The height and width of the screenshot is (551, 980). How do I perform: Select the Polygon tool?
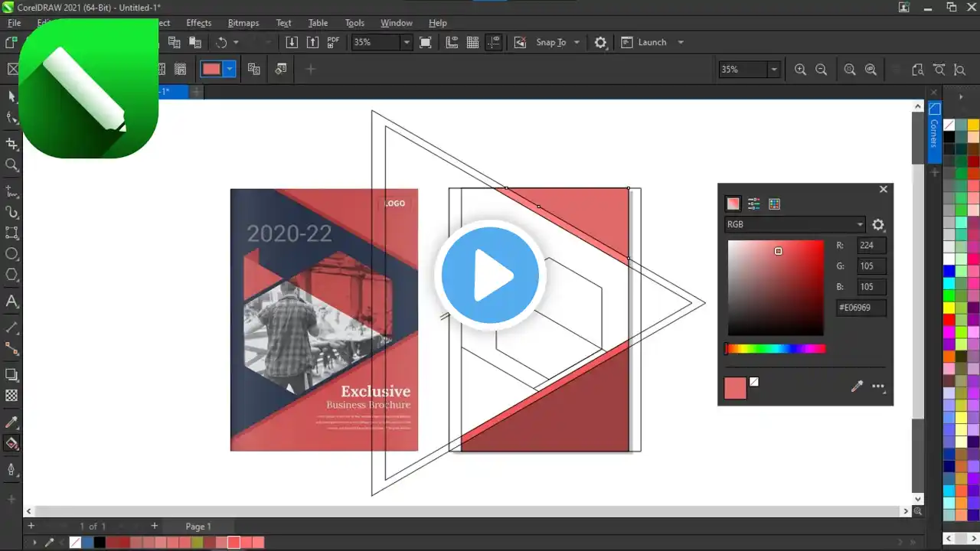coord(11,275)
